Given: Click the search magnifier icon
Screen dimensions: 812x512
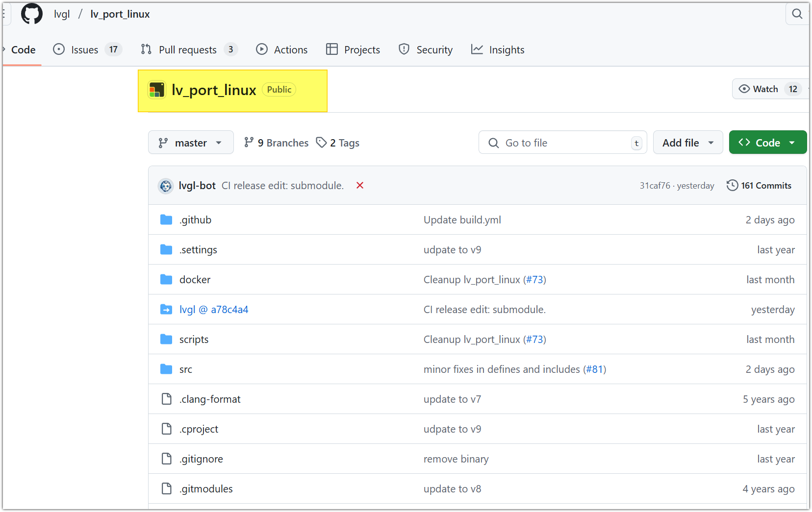Looking at the screenshot, I should (797, 14).
